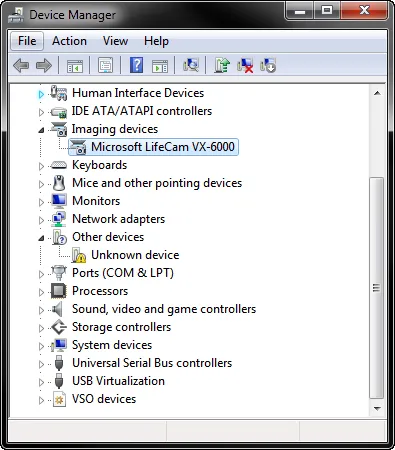This screenshot has width=395, height=450.
Task: Show or hide console tree icon
Action: (75, 66)
